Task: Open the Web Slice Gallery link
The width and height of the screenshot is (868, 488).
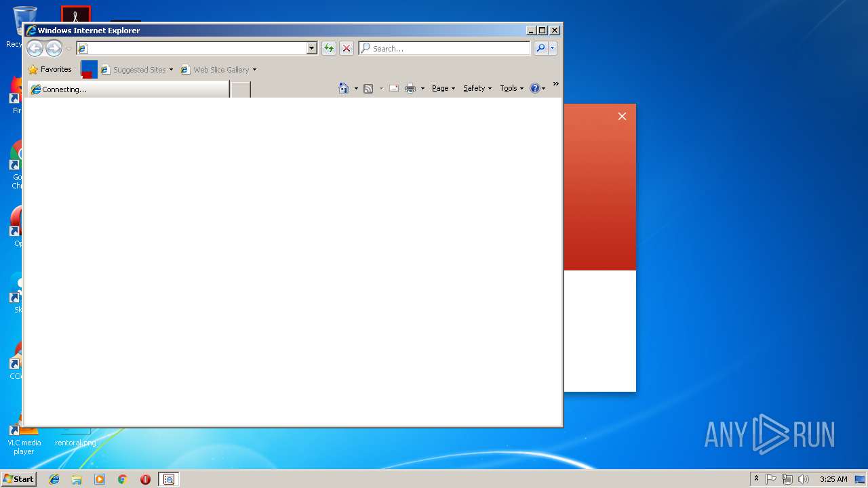Action: [x=215, y=69]
